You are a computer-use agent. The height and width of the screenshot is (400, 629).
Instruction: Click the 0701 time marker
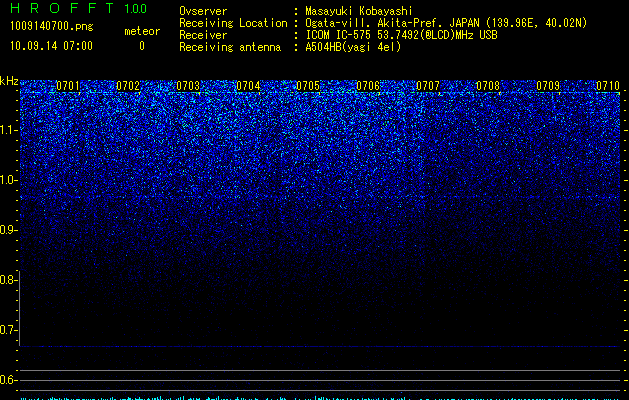(68, 86)
